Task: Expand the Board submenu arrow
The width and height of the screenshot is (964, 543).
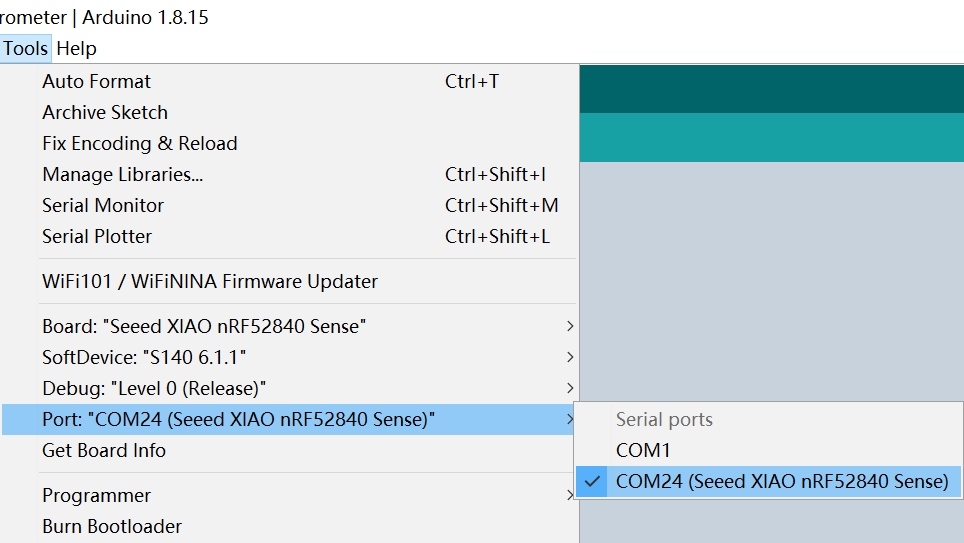Action: [570, 327]
